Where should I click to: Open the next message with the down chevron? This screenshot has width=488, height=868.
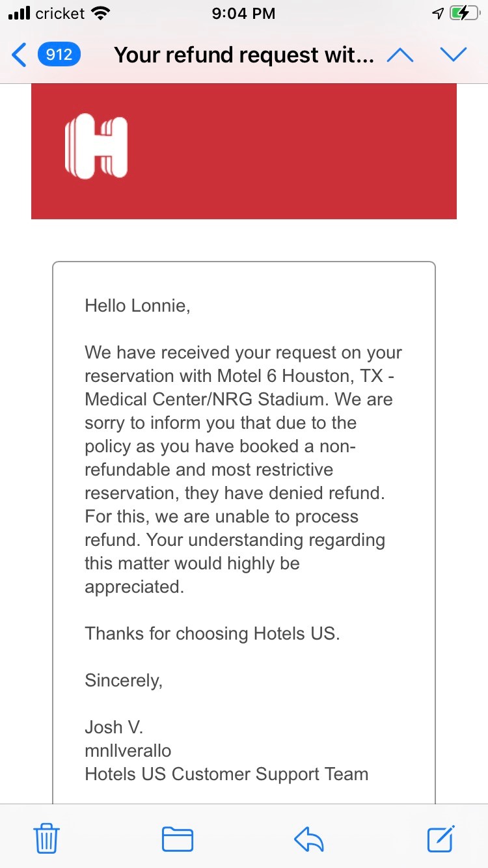click(x=454, y=55)
